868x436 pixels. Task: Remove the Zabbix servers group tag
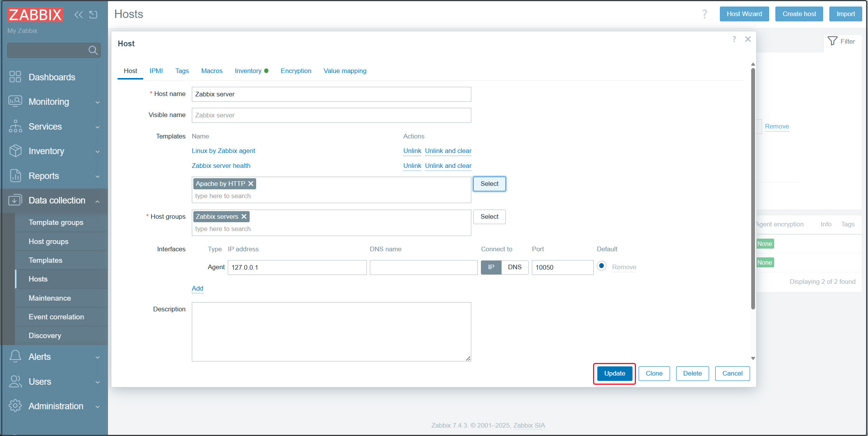pyautogui.click(x=244, y=216)
